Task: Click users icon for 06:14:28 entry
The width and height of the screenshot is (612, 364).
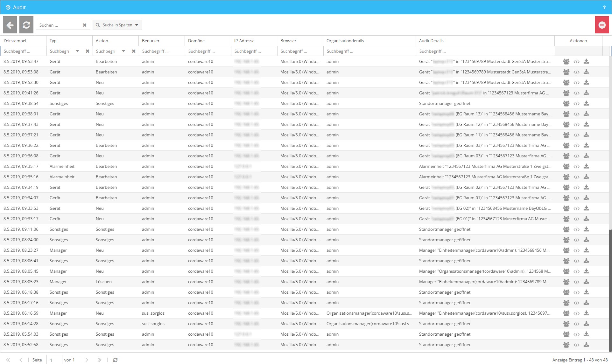Action: click(x=566, y=324)
